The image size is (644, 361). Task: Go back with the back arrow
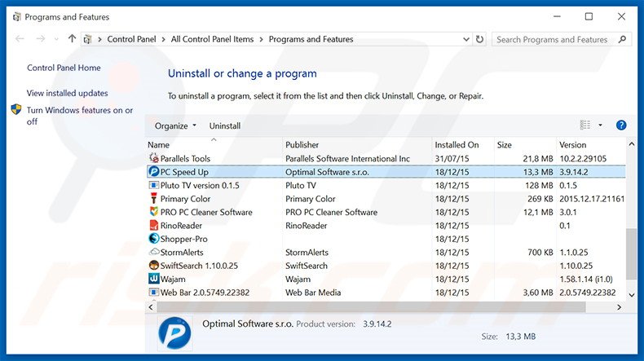(x=20, y=38)
